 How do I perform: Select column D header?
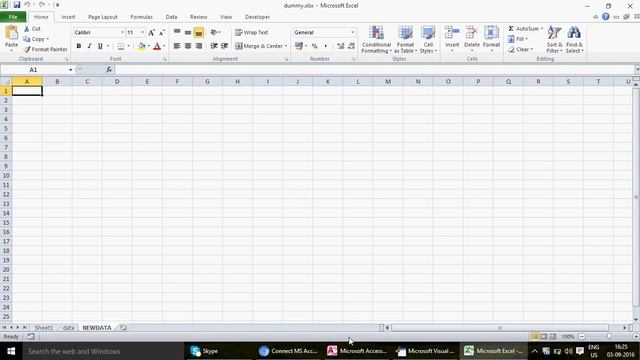pyautogui.click(x=117, y=82)
